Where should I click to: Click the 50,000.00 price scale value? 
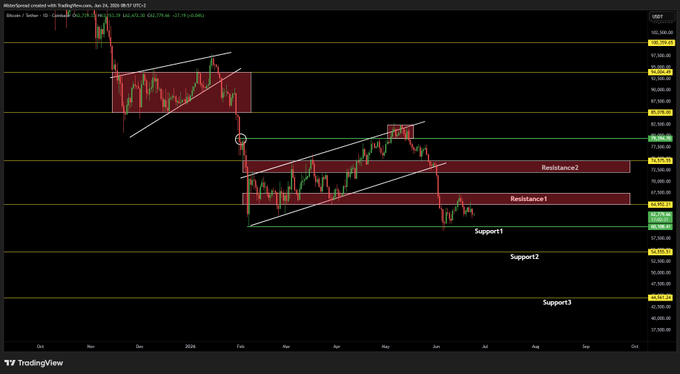(661, 272)
